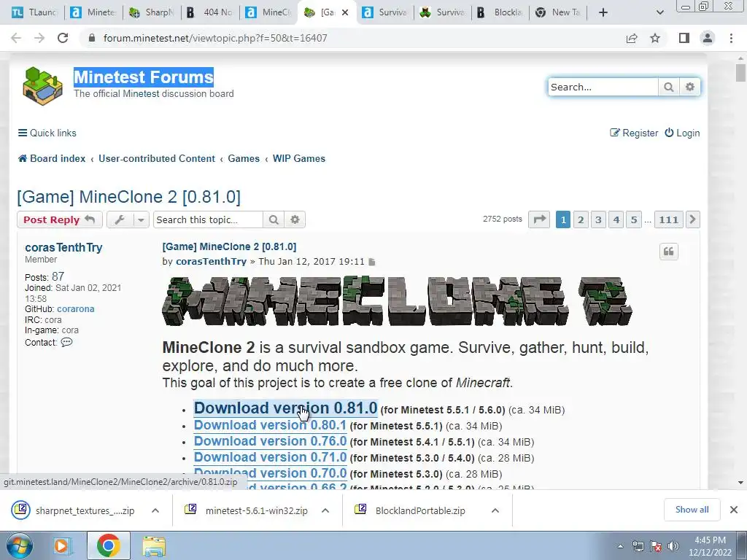The height and width of the screenshot is (560, 747).
Task: Open a new tab with the plus icon
Action: point(603,12)
